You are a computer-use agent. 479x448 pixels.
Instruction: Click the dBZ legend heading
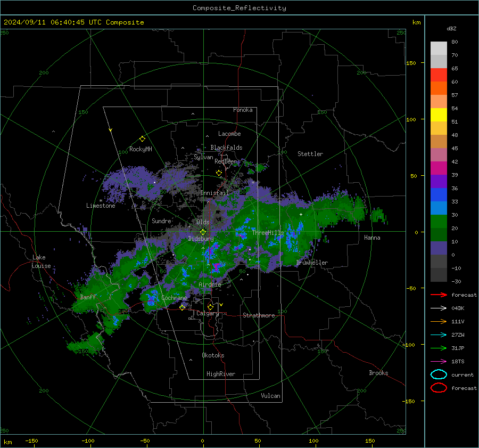click(x=451, y=28)
